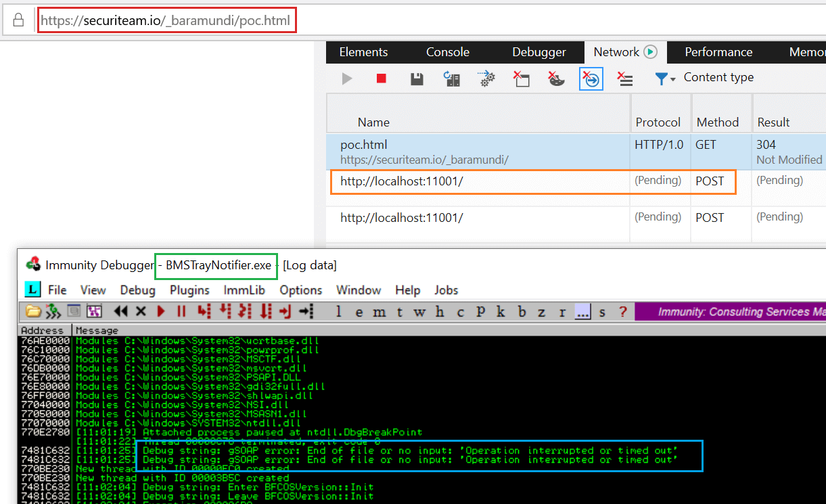Click the green play indicator on the Network tab
The height and width of the screenshot is (504, 826).
point(650,52)
